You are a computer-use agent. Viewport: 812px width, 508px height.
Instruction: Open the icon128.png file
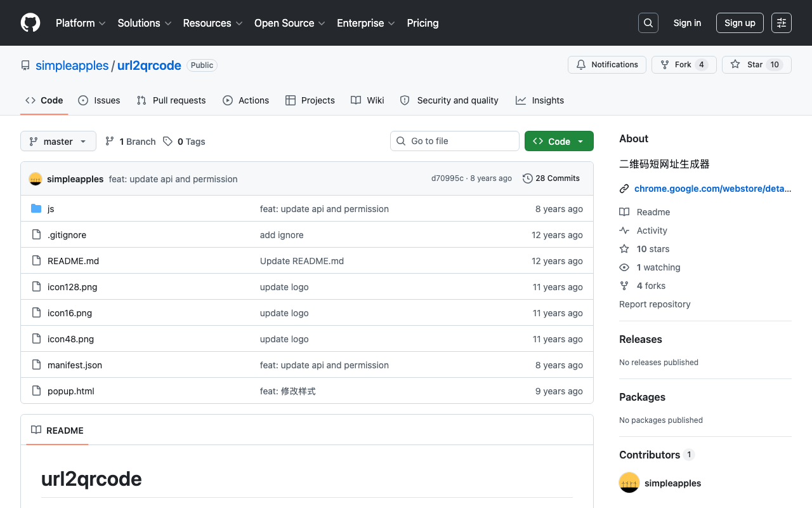pyautogui.click(x=72, y=287)
